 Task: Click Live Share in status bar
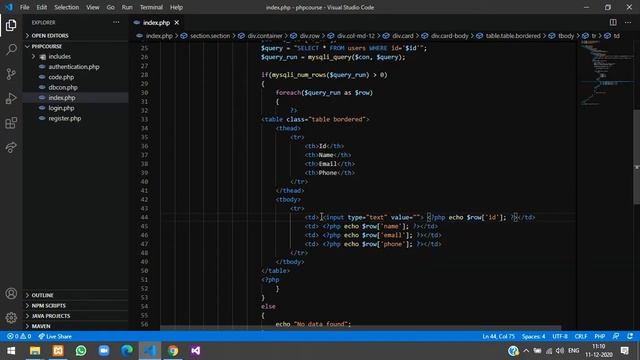point(55,336)
